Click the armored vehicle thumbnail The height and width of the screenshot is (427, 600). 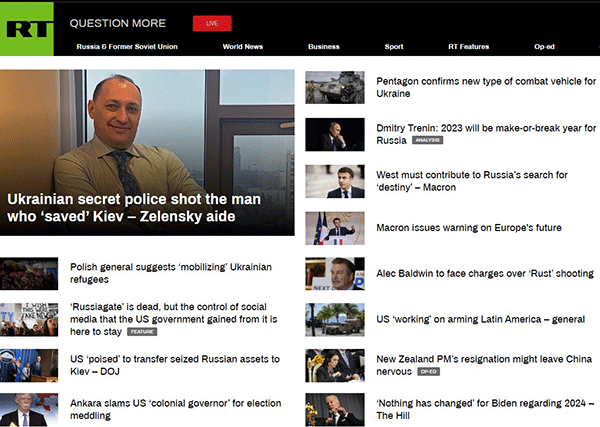[x=335, y=87]
